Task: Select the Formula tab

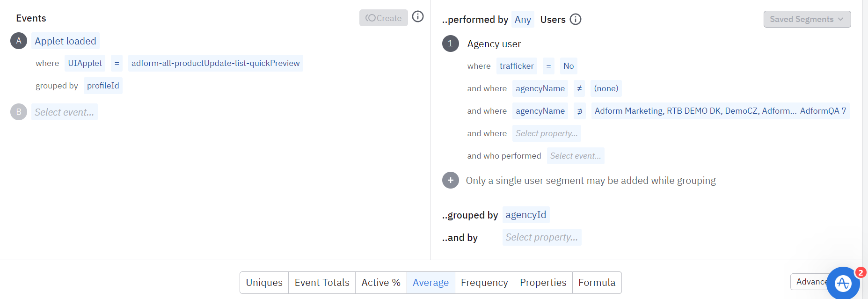Action: 597,283
